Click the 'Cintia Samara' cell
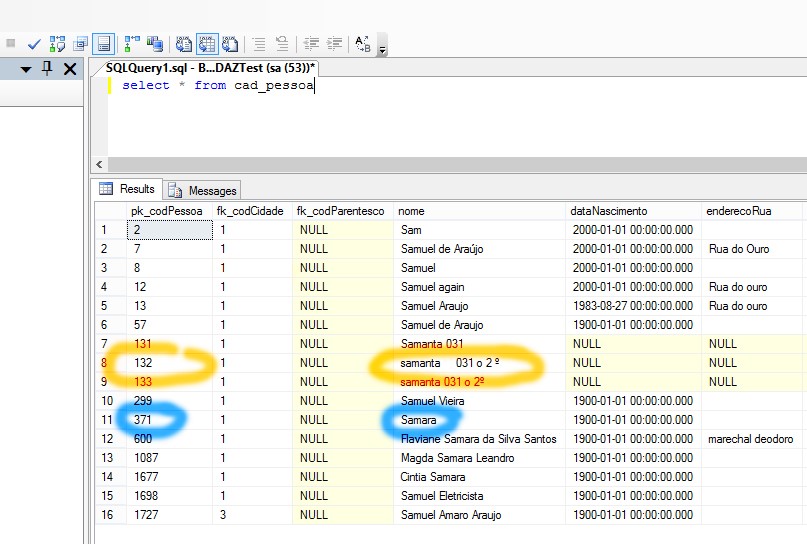Viewport: 807px width, 544px height. tap(479, 477)
